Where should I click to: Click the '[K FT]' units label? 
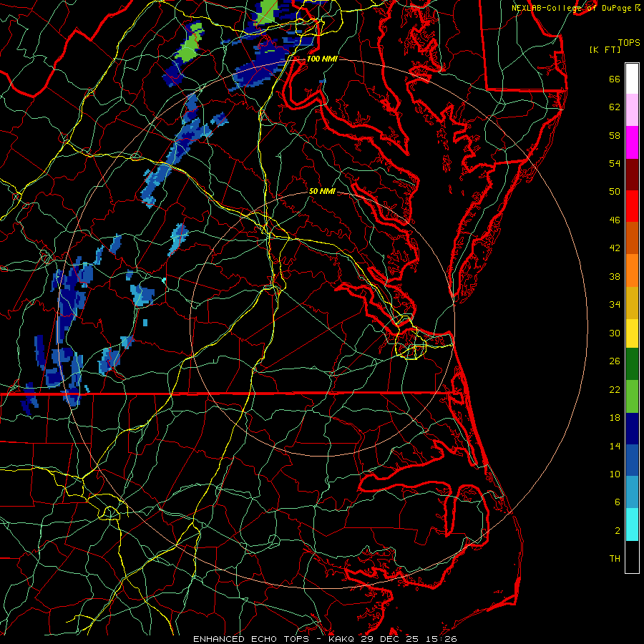pos(605,49)
